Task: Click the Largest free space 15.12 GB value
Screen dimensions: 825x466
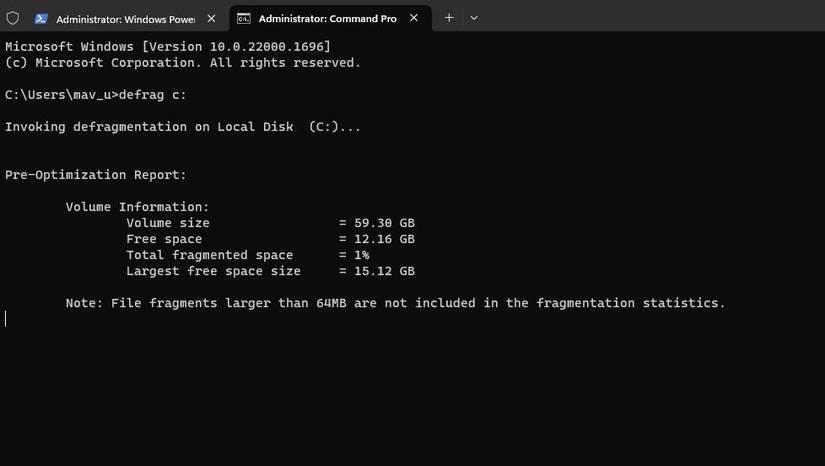Action: pos(384,271)
